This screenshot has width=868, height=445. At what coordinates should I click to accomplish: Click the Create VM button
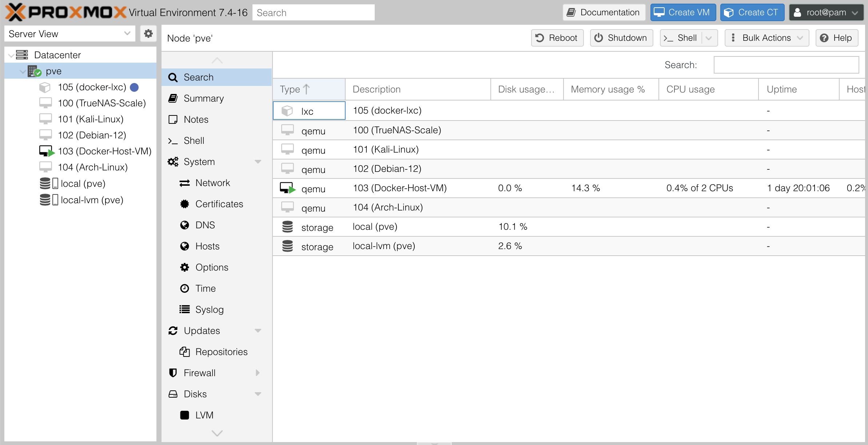pos(683,12)
